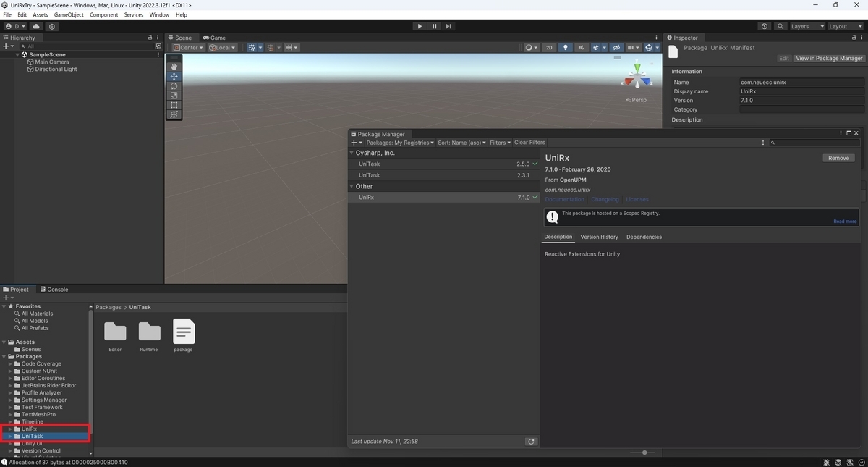Open the Window menu
The width and height of the screenshot is (868, 467).
click(x=159, y=14)
